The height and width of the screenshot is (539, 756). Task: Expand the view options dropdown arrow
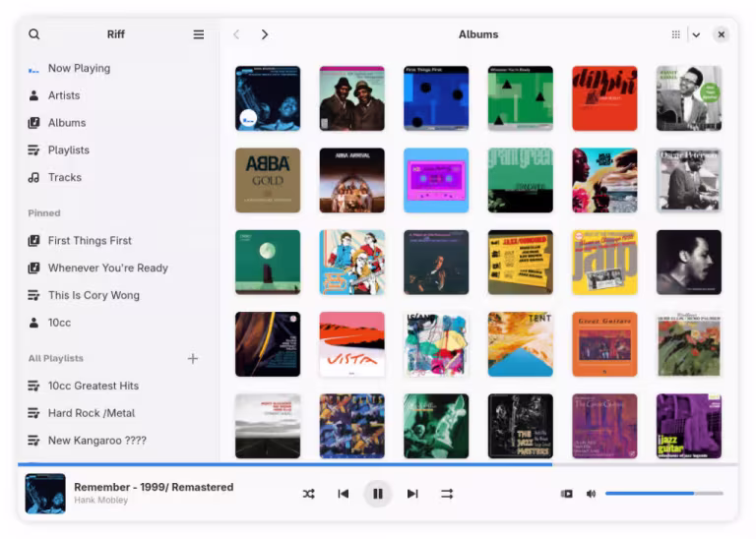pyautogui.click(x=696, y=34)
